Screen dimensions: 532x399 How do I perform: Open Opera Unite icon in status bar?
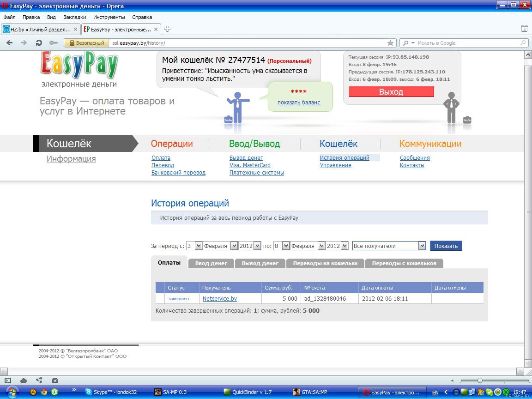point(39,381)
